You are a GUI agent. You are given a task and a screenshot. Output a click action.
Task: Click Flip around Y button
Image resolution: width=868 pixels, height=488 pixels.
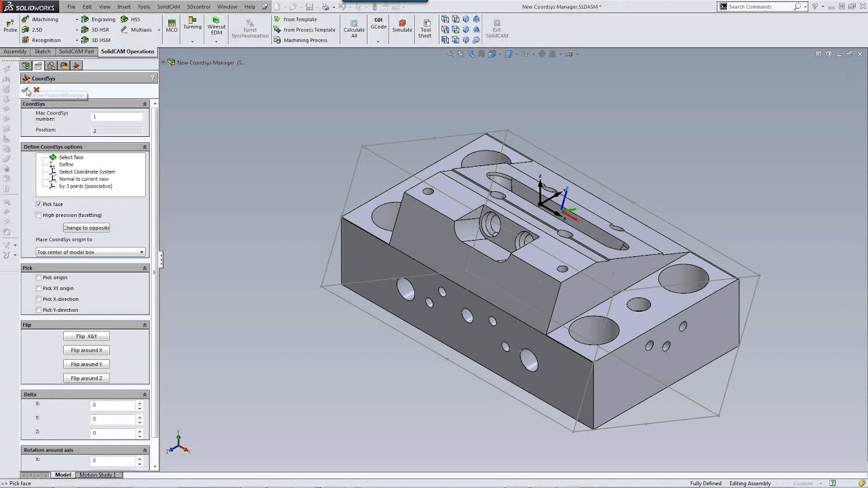(x=86, y=364)
